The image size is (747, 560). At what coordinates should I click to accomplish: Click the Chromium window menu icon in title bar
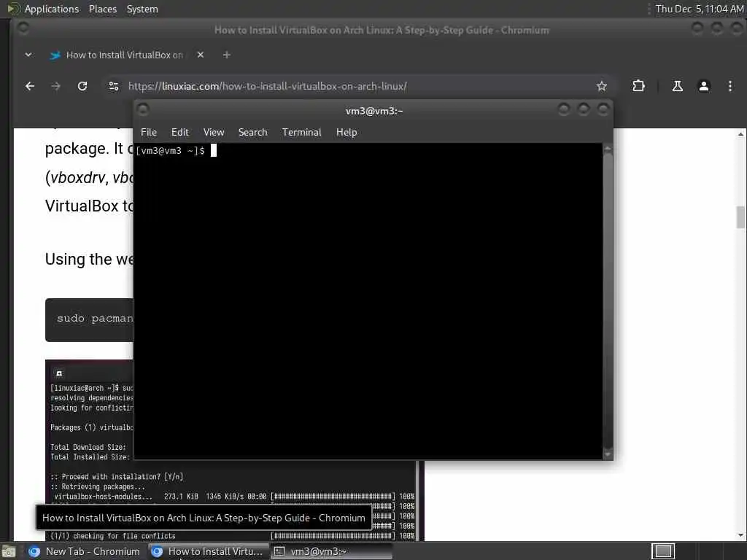pos(23,28)
